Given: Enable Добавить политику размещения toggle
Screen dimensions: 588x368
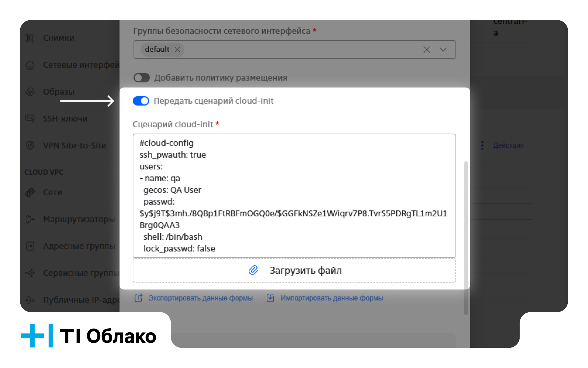Looking at the screenshot, I should click(x=141, y=78).
